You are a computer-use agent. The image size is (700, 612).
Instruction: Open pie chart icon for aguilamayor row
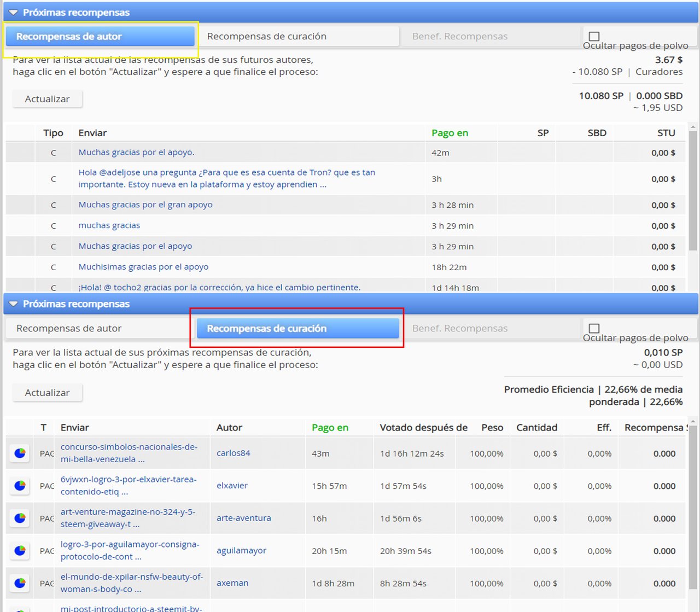(20, 551)
